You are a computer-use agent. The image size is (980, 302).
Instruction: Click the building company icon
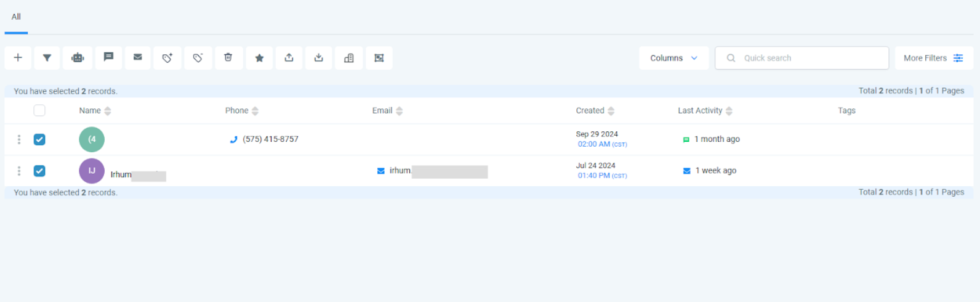[348, 58]
